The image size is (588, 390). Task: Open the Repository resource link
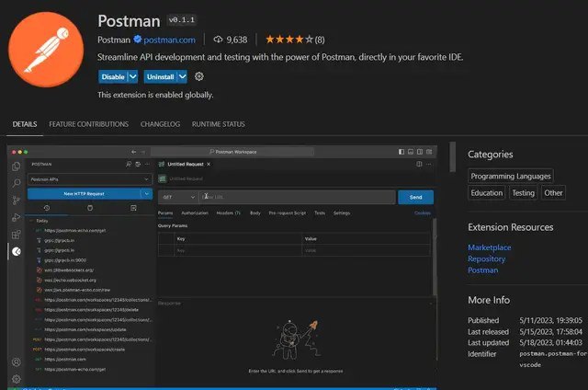point(486,258)
